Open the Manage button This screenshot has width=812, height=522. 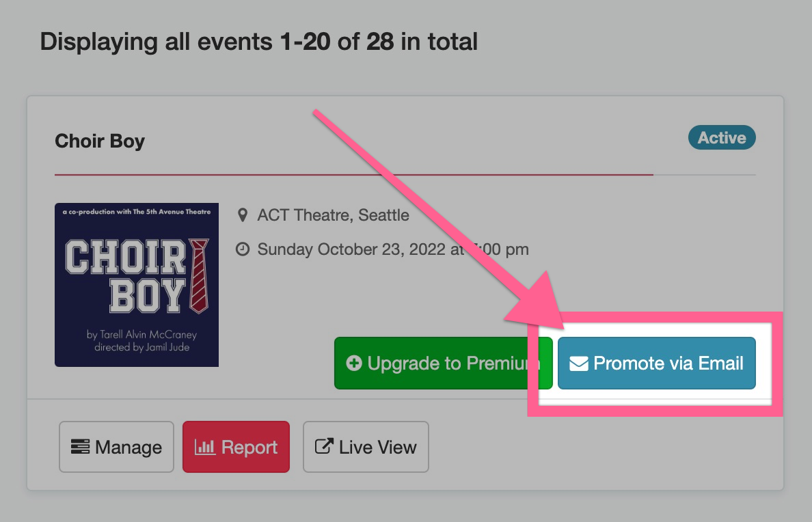pos(116,447)
